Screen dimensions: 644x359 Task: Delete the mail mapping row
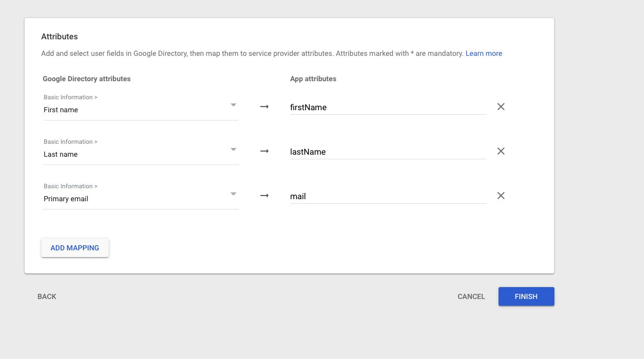(x=501, y=196)
